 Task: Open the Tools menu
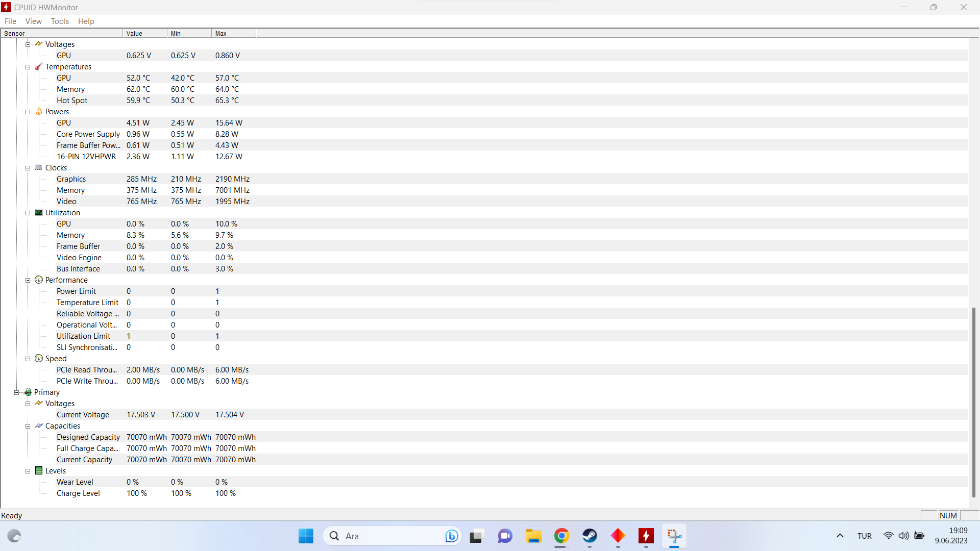[60, 21]
